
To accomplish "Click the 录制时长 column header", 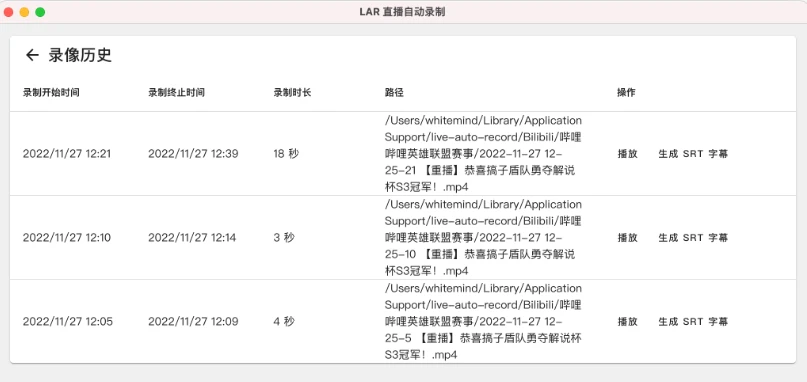I will (x=292, y=93).
